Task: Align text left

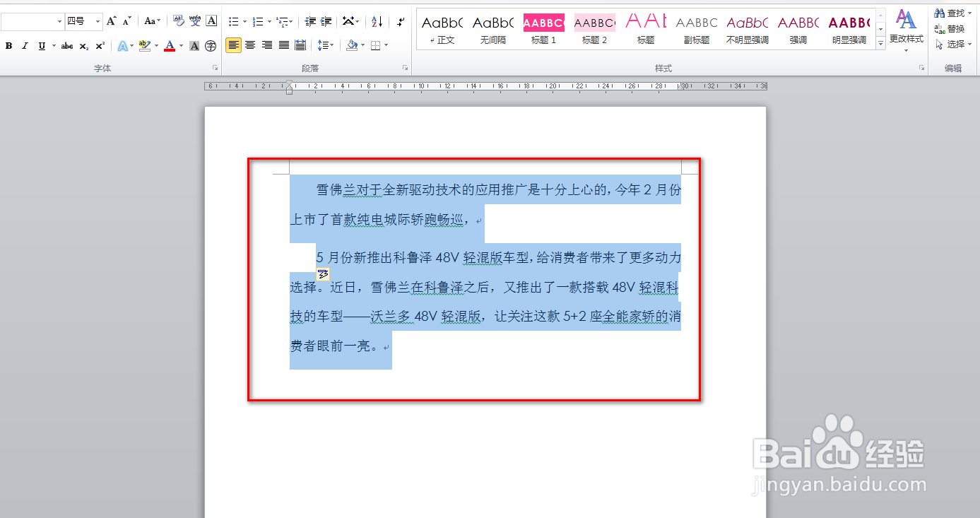Action: [x=233, y=46]
